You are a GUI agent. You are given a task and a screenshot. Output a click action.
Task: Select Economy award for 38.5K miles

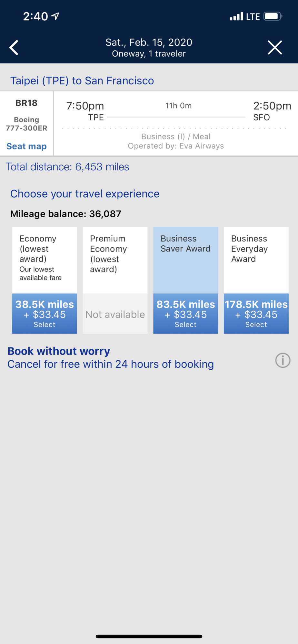pyautogui.click(x=45, y=314)
